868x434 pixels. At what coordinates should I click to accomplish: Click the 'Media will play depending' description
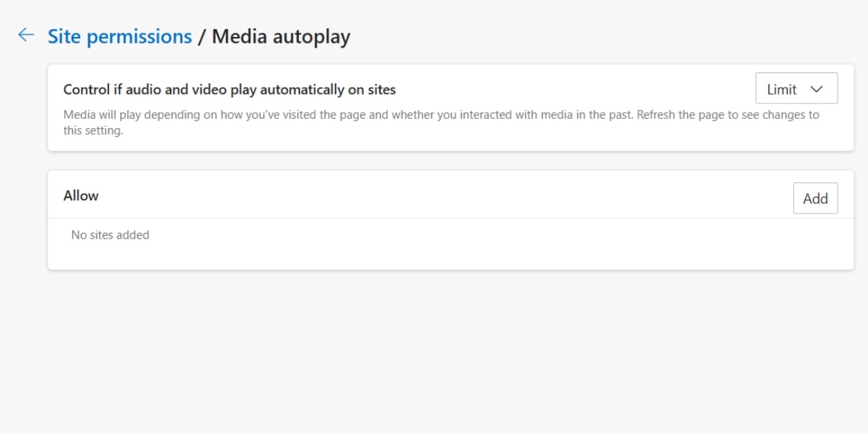[x=441, y=123]
